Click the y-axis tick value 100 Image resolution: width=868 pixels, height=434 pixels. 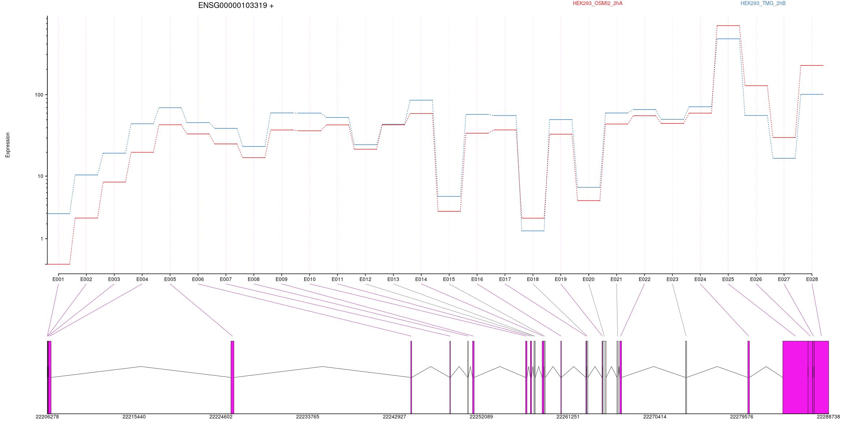point(39,95)
